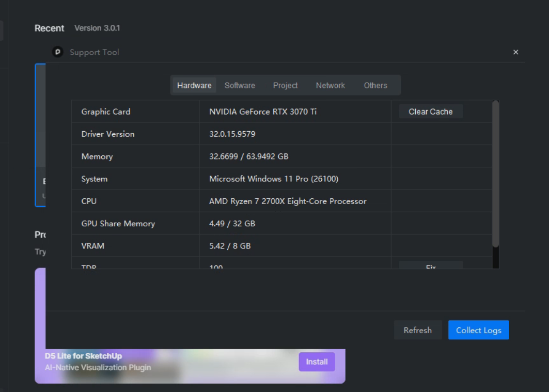The width and height of the screenshot is (549, 392).
Task: Open the Software tab
Action: (x=240, y=85)
